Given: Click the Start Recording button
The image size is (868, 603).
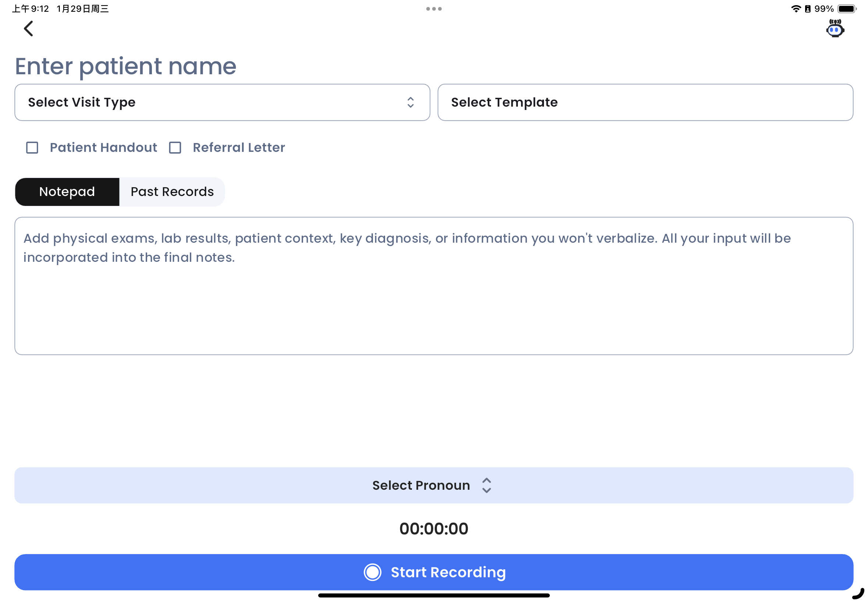Looking at the screenshot, I should (x=434, y=572).
